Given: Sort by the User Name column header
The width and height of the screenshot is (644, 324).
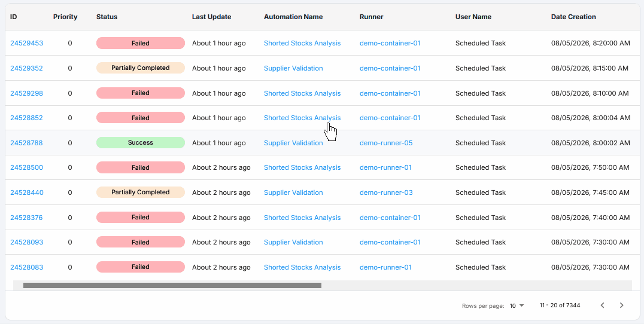Looking at the screenshot, I should tap(473, 17).
